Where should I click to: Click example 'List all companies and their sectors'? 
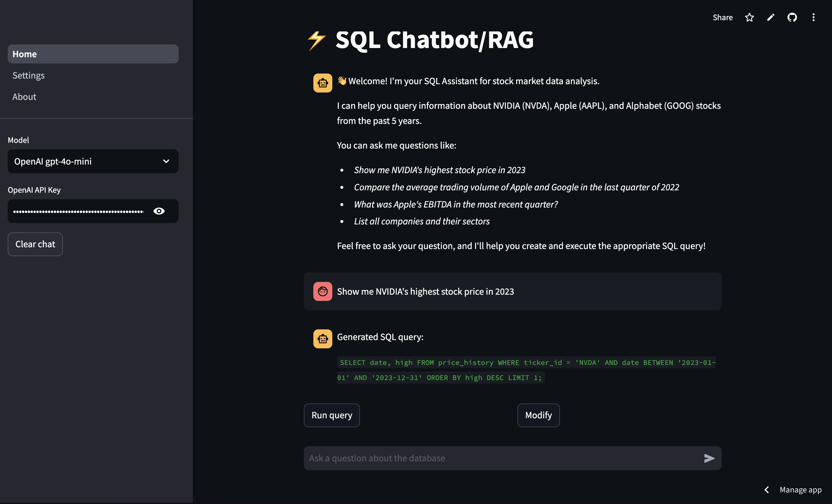(421, 221)
